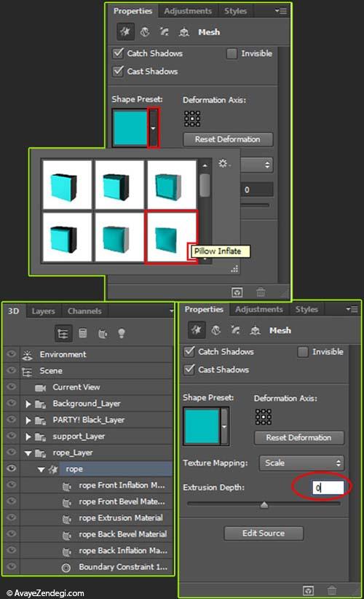Select Mesh icon in lower Properties panel
The width and height of the screenshot is (364, 599).
197,330
